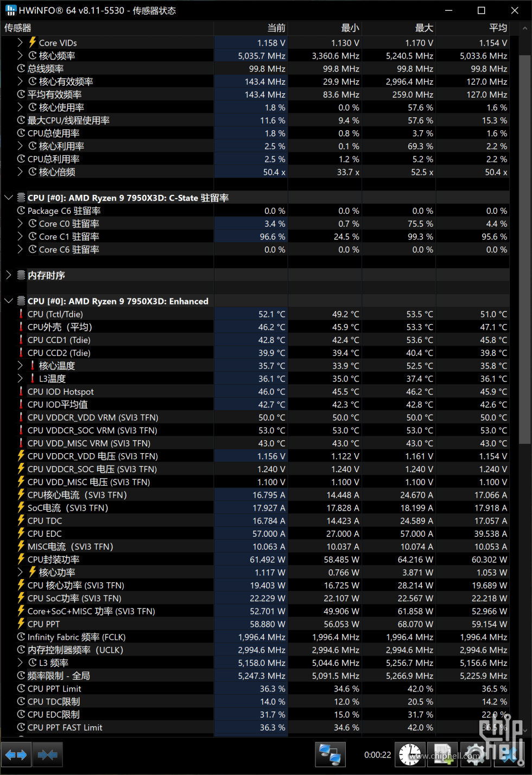This screenshot has width=532, height=775.
Task: Click the HWiNFO app icon in title bar
Action: coord(10,10)
